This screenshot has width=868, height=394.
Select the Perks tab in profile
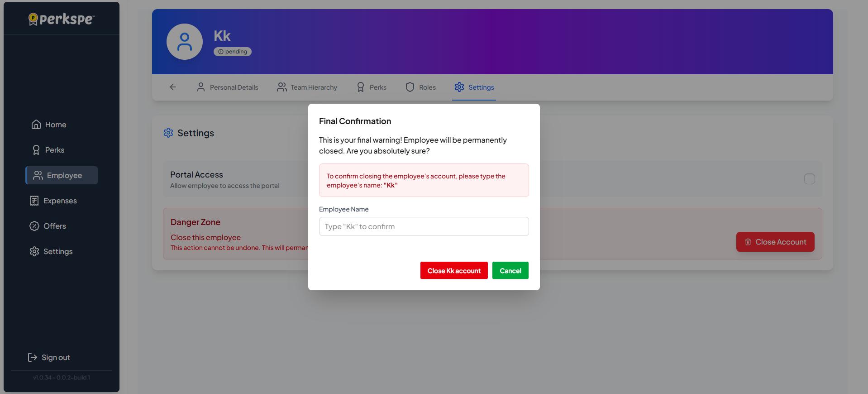(x=372, y=87)
